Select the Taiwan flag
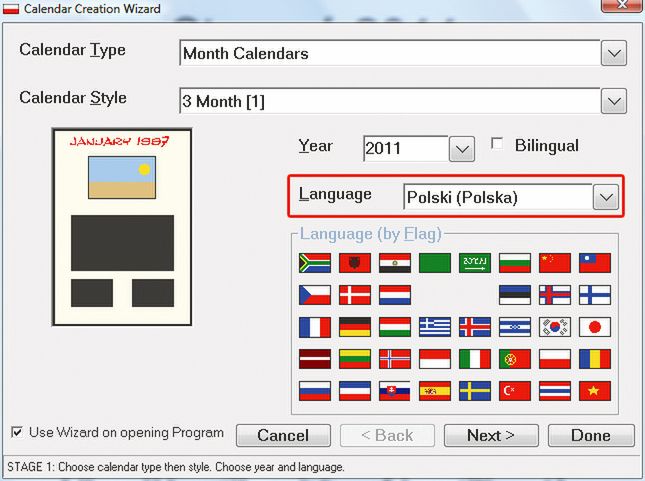Screen dimensions: 645x481 point(595,263)
